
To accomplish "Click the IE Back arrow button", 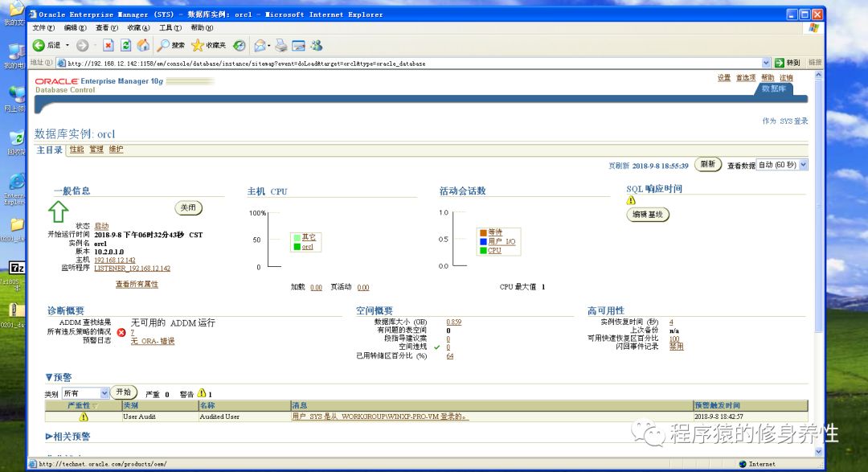I will 39,45.
